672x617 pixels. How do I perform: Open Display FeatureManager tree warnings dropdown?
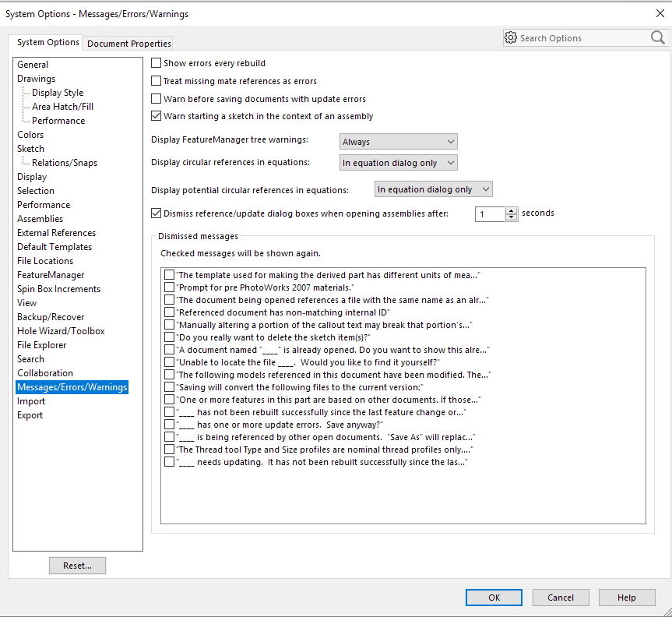pos(398,142)
